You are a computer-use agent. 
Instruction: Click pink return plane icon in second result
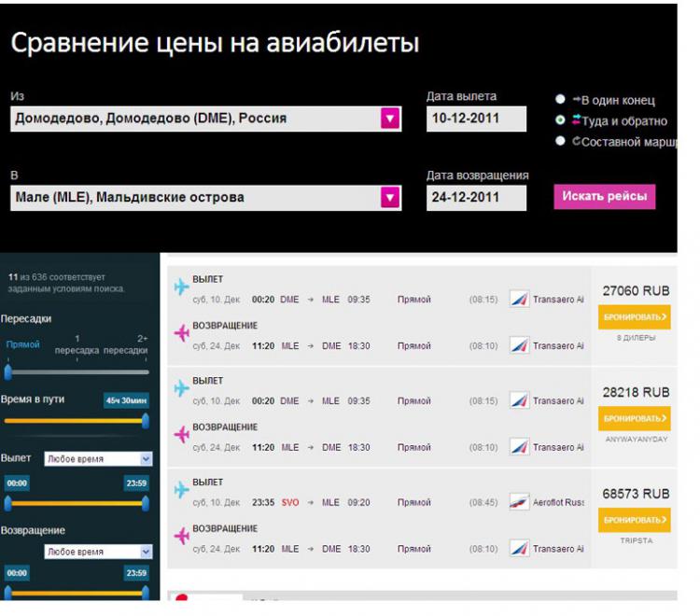(x=181, y=435)
